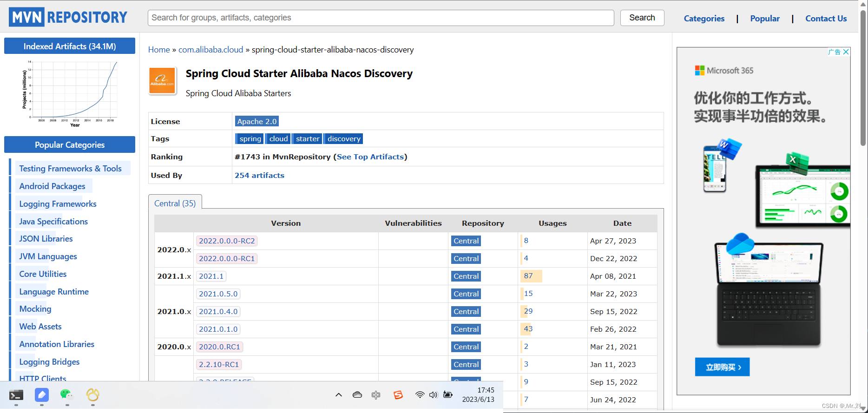
Task: Open version 2021.1
Action: pyautogui.click(x=211, y=276)
